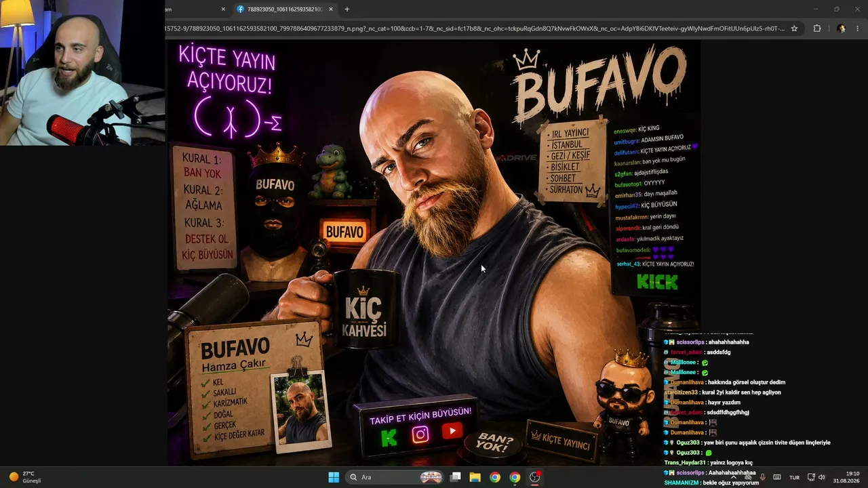Screen dimensions: 868x488
Task: Click the 'sdsdffdhggfhhgj' chat message
Action: click(728, 413)
